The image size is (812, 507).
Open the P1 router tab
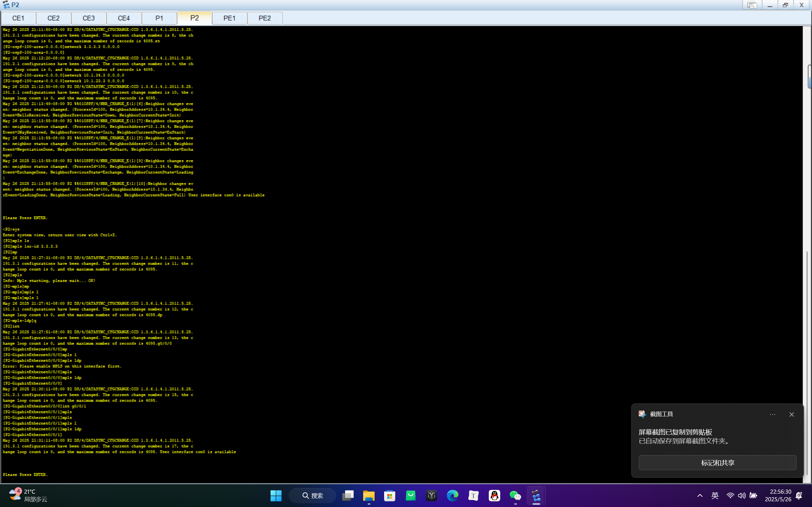pos(159,18)
